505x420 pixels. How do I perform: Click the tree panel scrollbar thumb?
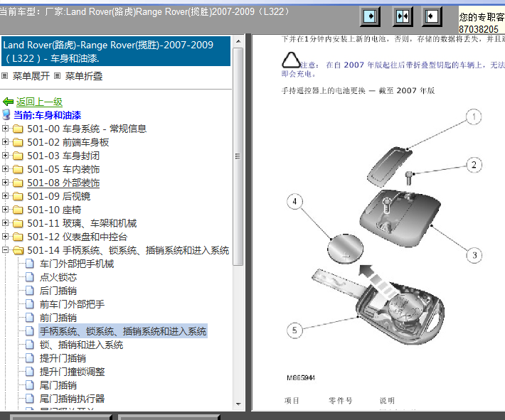(238, 156)
